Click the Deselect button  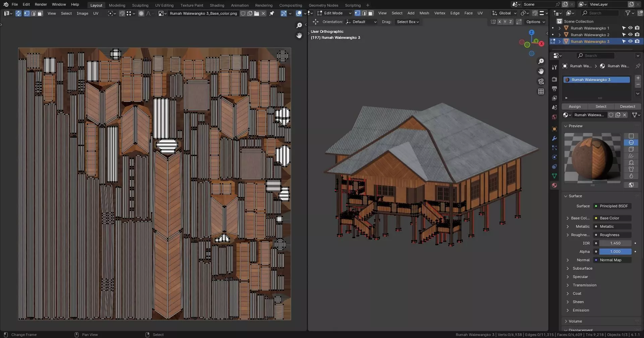[x=628, y=107]
